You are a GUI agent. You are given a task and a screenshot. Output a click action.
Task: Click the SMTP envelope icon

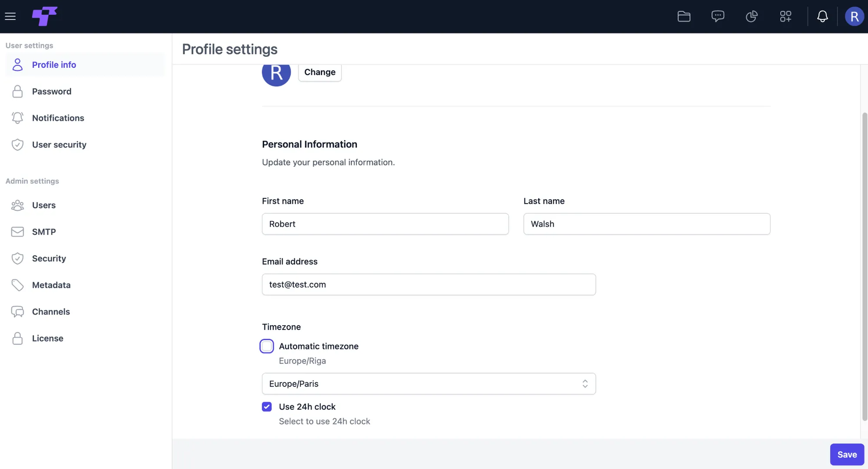pyautogui.click(x=17, y=231)
